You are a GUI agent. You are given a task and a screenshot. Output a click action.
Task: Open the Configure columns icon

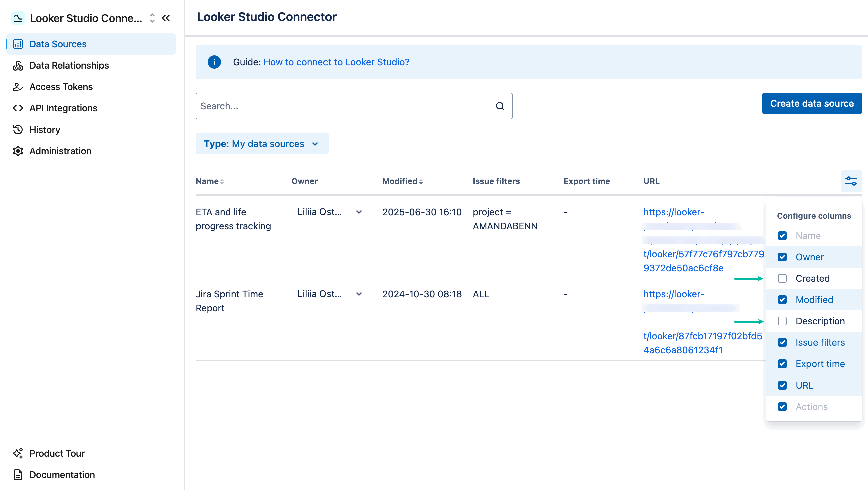pos(851,181)
